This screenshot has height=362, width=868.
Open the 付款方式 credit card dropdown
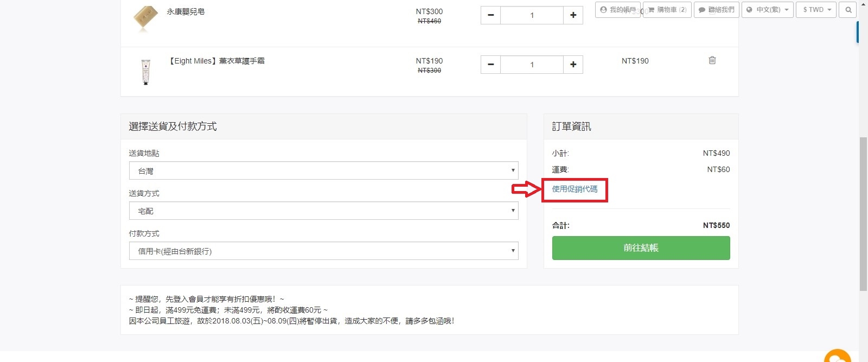click(323, 251)
